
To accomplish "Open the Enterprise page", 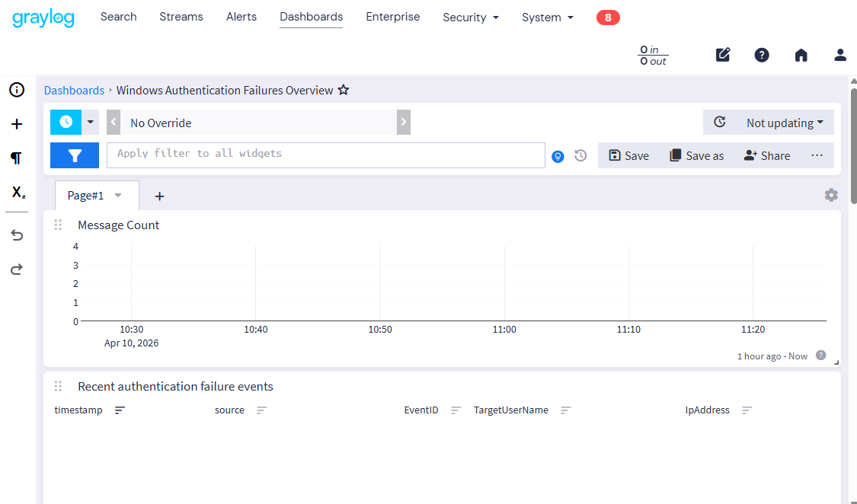I will pyautogui.click(x=392, y=17).
